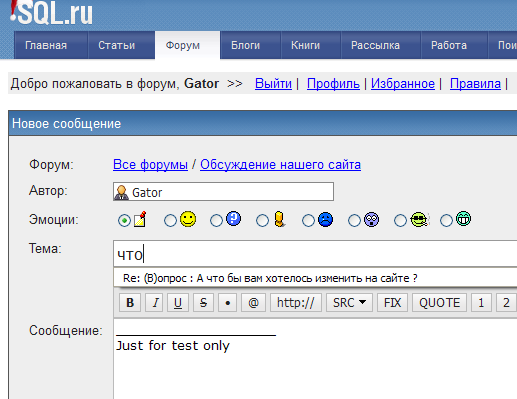The image size is (517, 399).
Task: Click the yellow smiley face icon
Action: 188,219
